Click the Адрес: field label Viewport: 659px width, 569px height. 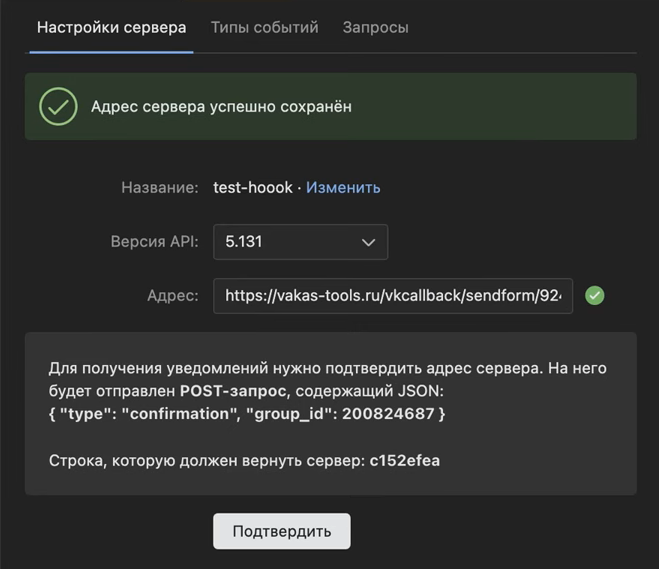point(172,296)
